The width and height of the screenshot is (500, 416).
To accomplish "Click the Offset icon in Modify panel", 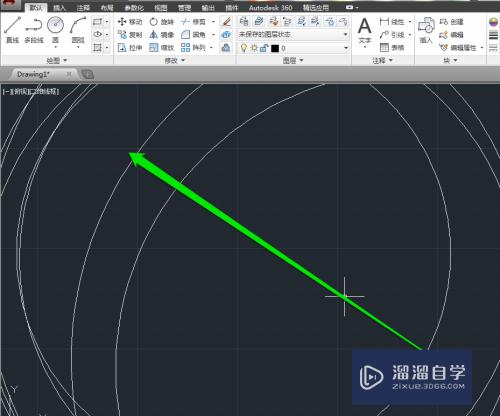I will pyautogui.click(x=226, y=48).
